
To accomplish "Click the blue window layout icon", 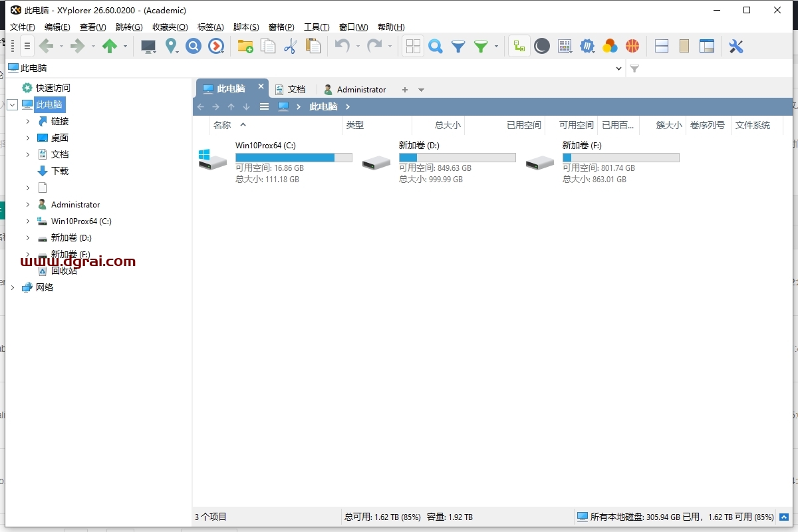I will click(707, 47).
